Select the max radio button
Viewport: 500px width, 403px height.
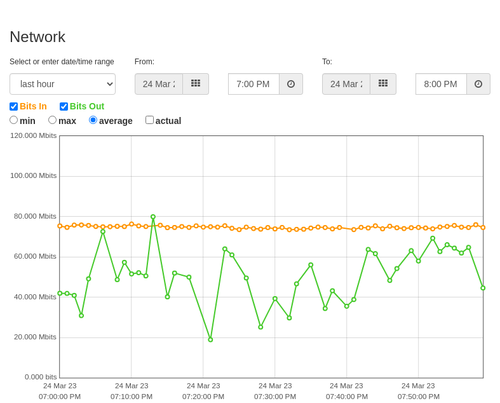coord(52,120)
